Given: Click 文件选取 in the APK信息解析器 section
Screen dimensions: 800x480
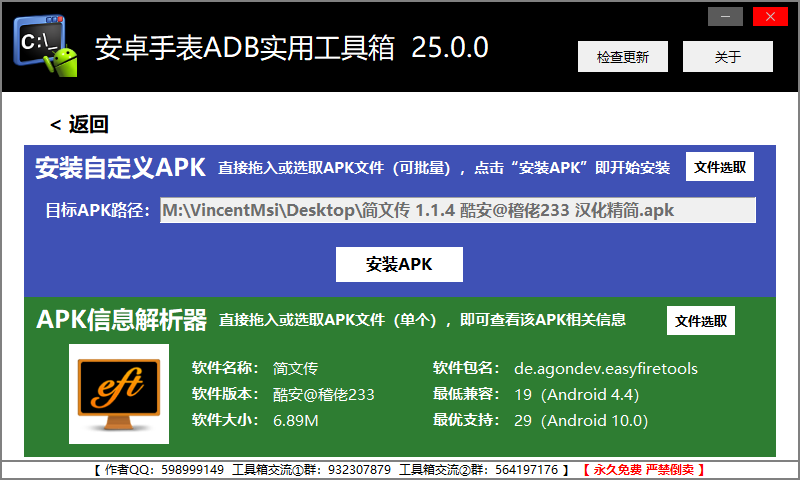Looking at the screenshot, I should click(x=701, y=321).
